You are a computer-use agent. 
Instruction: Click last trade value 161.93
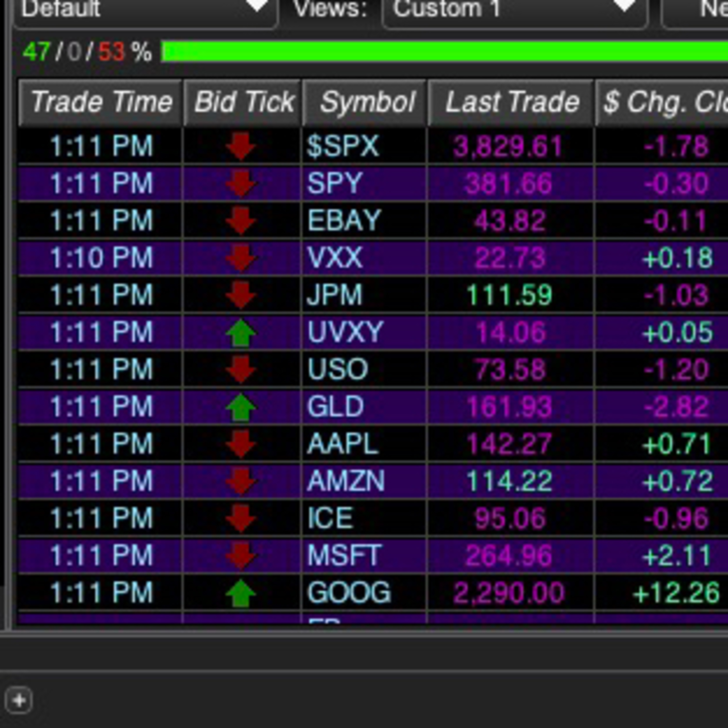click(509, 407)
